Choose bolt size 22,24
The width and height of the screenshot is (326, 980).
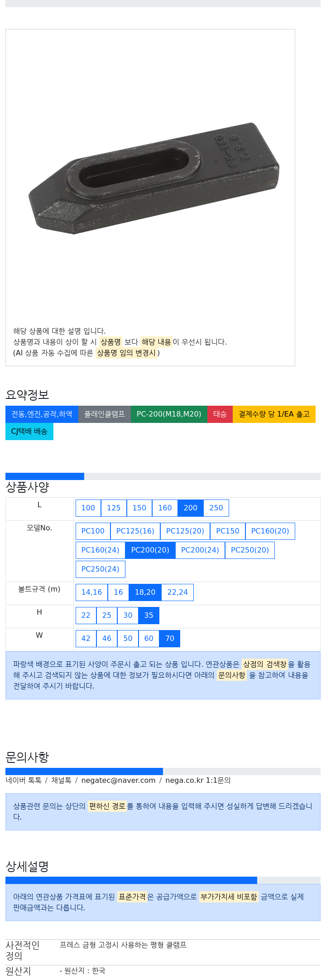[x=177, y=592]
